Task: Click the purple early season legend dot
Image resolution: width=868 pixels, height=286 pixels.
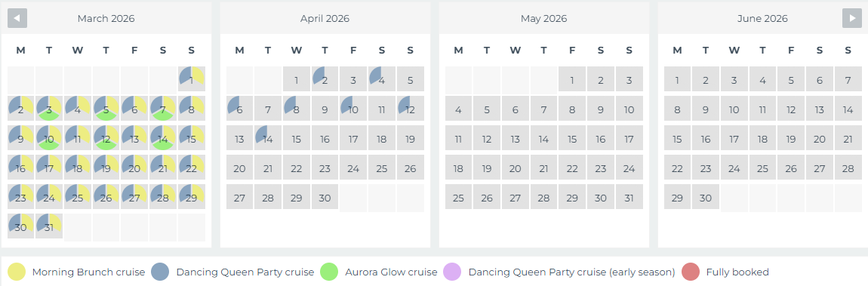Action: click(452, 272)
